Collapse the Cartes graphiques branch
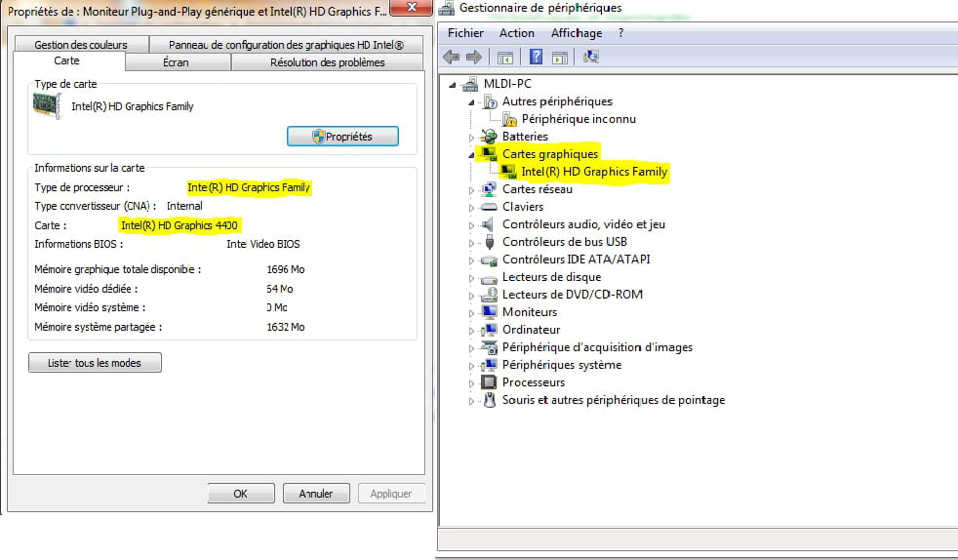Viewport: 958px width, 560px height. [471, 155]
